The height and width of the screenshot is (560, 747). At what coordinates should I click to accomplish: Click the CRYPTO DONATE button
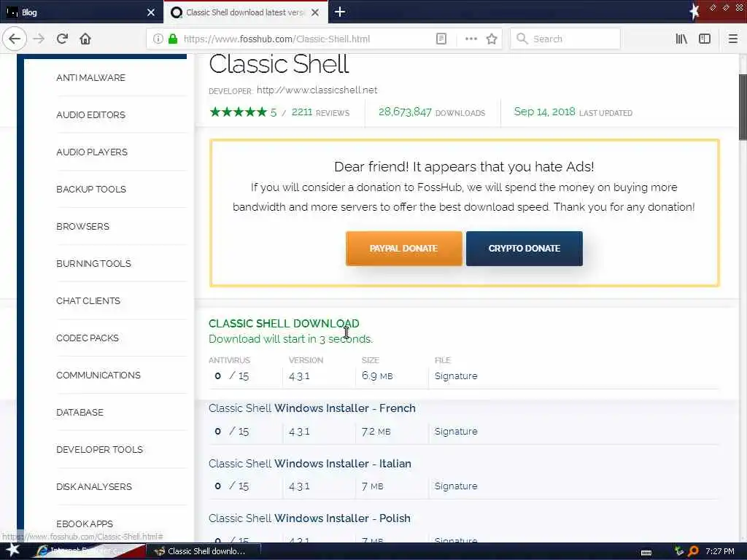524,248
